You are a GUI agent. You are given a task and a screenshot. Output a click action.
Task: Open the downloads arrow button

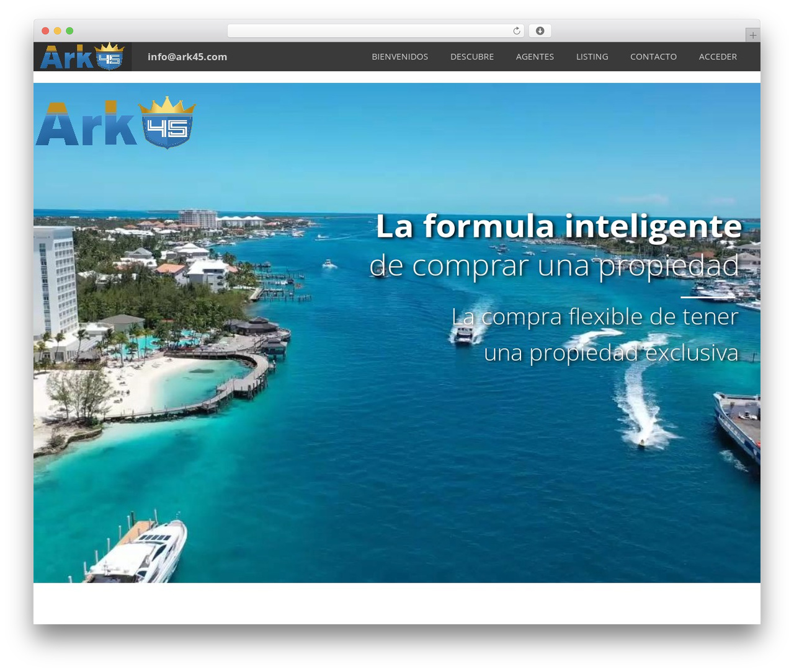point(540,31)
